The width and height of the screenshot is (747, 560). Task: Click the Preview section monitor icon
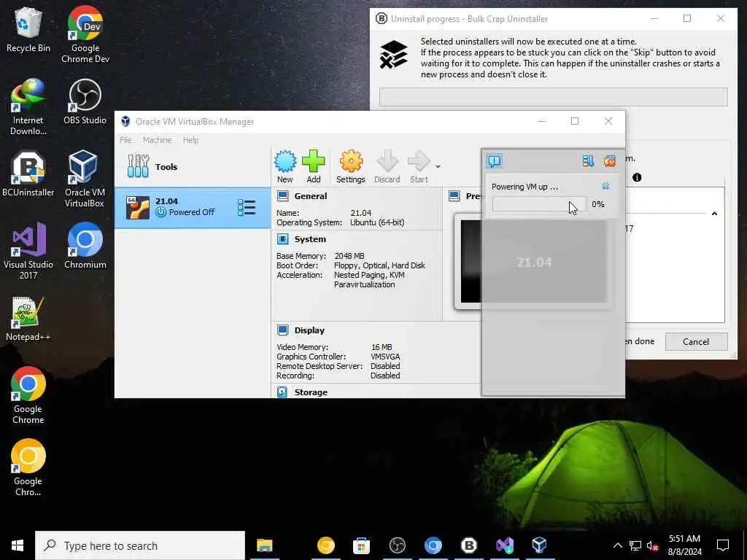454,196
